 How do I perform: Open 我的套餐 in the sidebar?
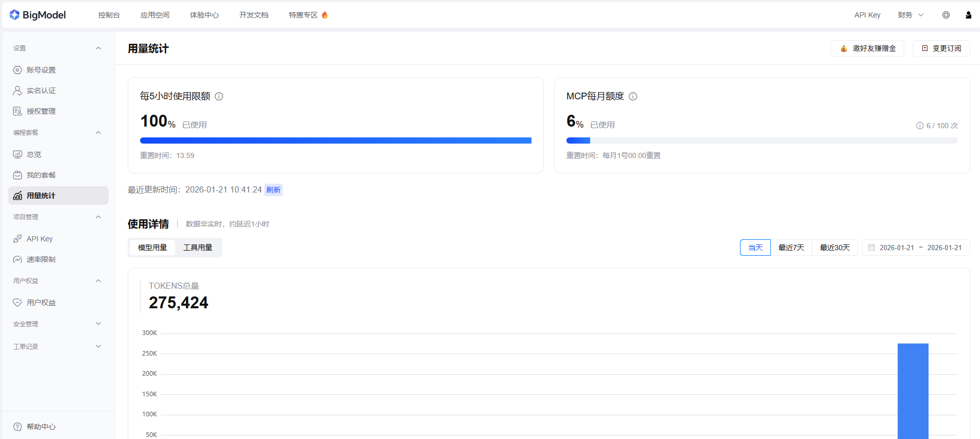[41, 174]
